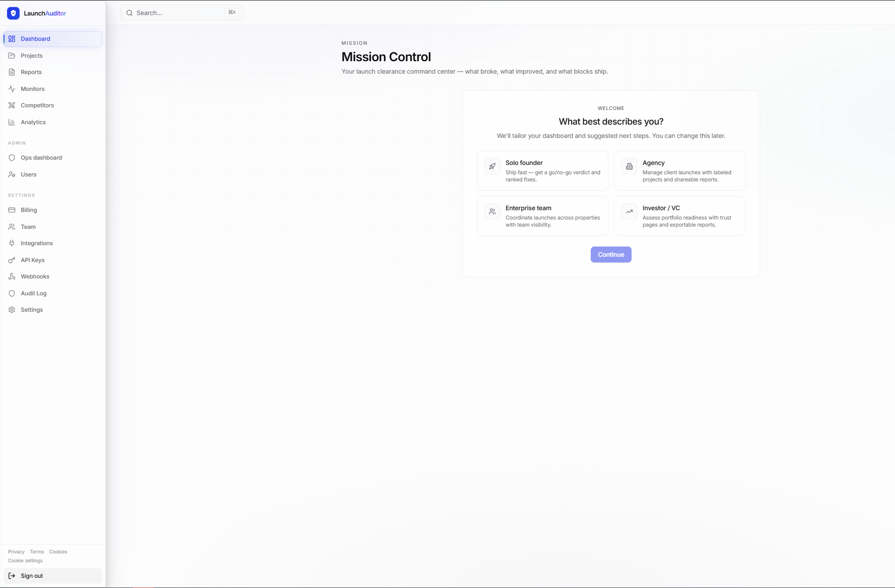Screen dimensions: 895x588
Task: Click the Projects folder icon
Action: pos(12,56)
